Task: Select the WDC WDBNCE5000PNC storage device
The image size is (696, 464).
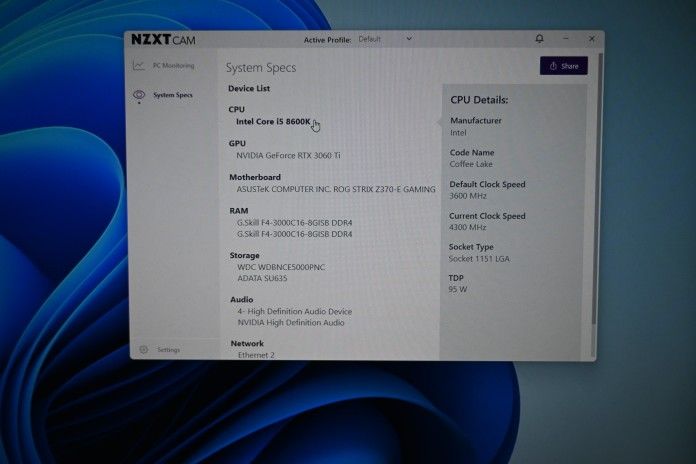Action: coord(281,267)
